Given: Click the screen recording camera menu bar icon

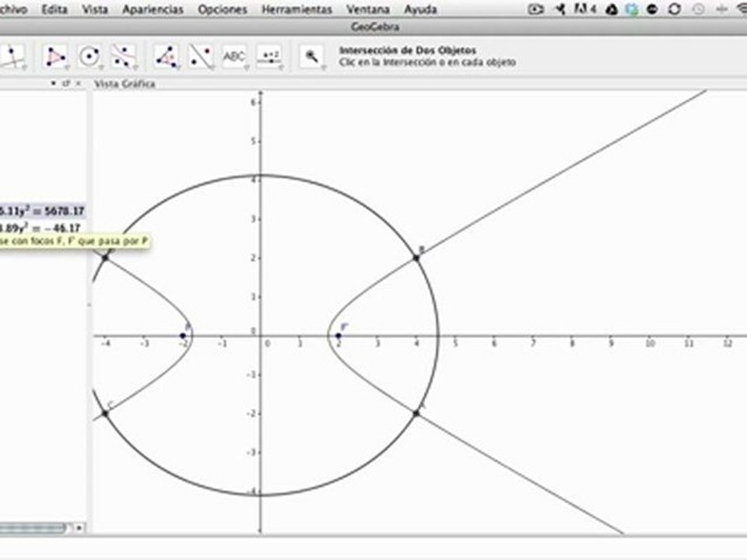Looking at the screenshot, I should (536, 9).
